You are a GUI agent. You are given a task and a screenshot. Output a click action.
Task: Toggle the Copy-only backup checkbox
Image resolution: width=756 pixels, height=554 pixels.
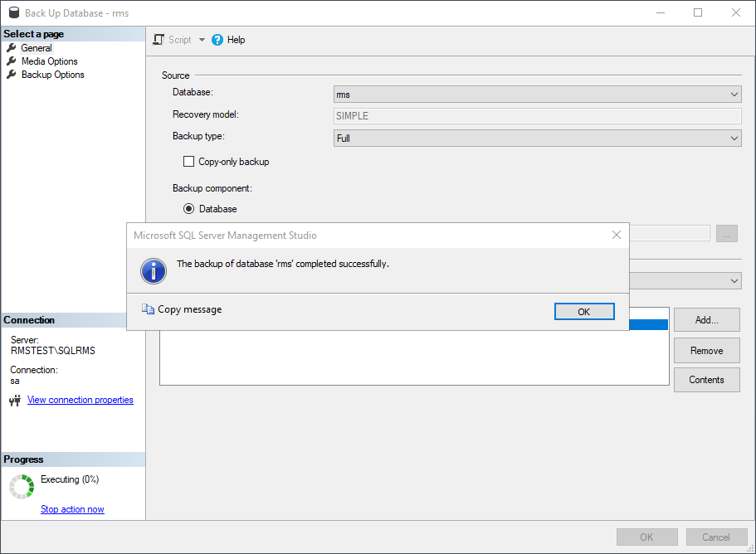pos(188,162)
